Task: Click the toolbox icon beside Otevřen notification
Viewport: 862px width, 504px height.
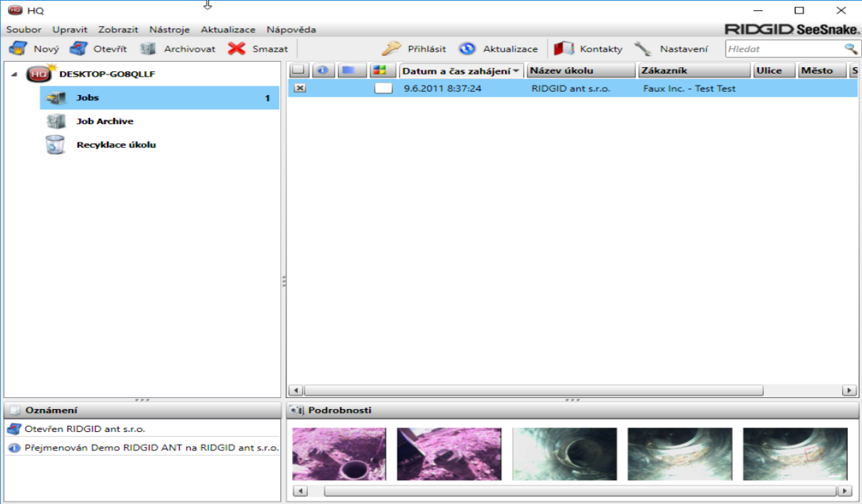Action: (x=14, y=429)
